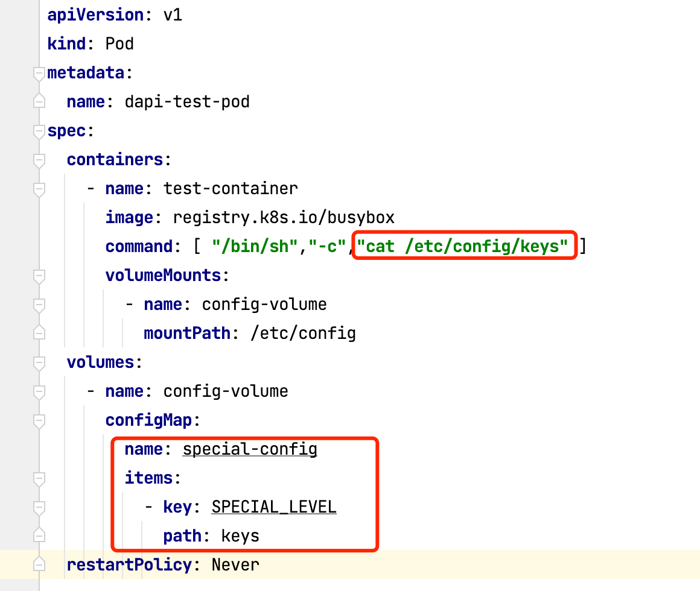Fold the volumes config-volume name entry
Screen dimensions: 700x591
click(39, 392)
